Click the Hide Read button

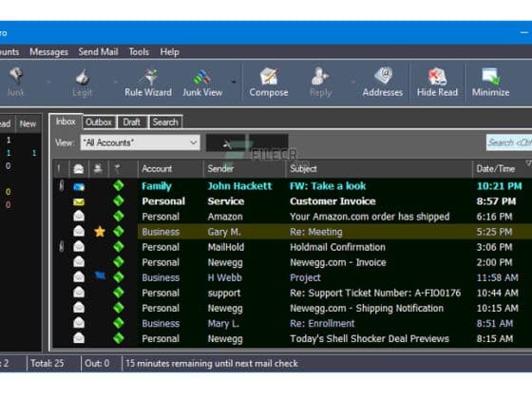[437, 82]
